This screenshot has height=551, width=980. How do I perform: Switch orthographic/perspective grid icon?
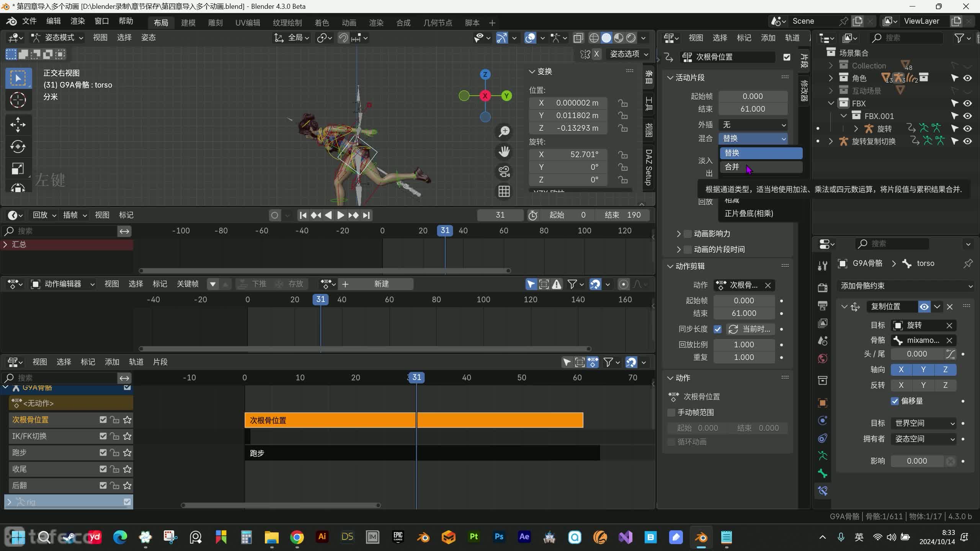click(x=504, y=191)
